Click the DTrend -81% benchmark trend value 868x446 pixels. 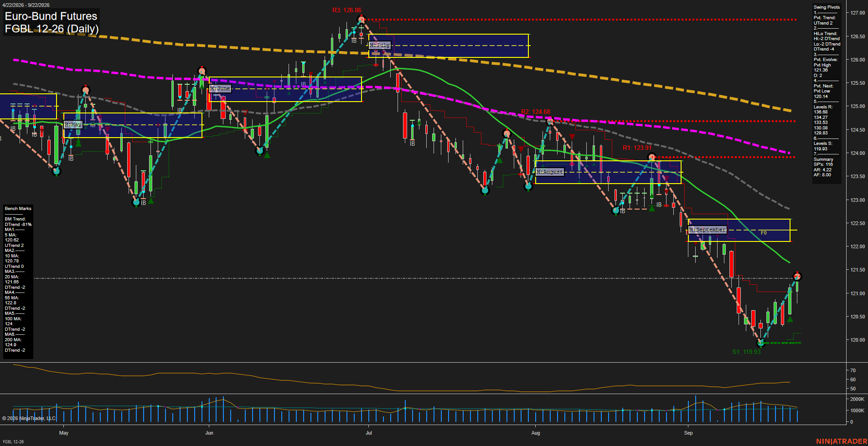18,225
